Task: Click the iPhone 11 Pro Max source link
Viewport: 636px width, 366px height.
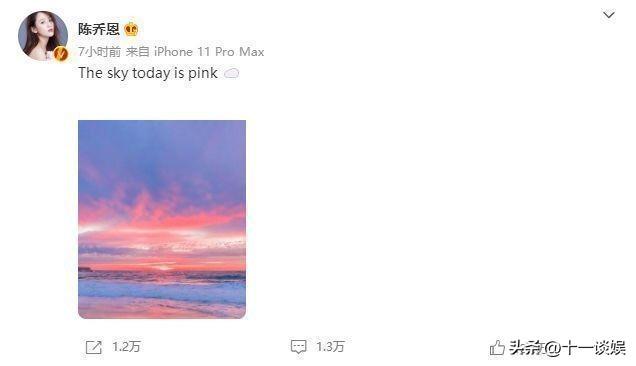Action: point(209,52)
